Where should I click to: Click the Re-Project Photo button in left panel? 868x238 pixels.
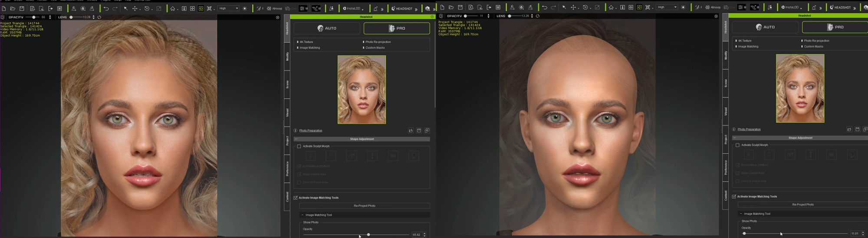click(x=364, y=206)
